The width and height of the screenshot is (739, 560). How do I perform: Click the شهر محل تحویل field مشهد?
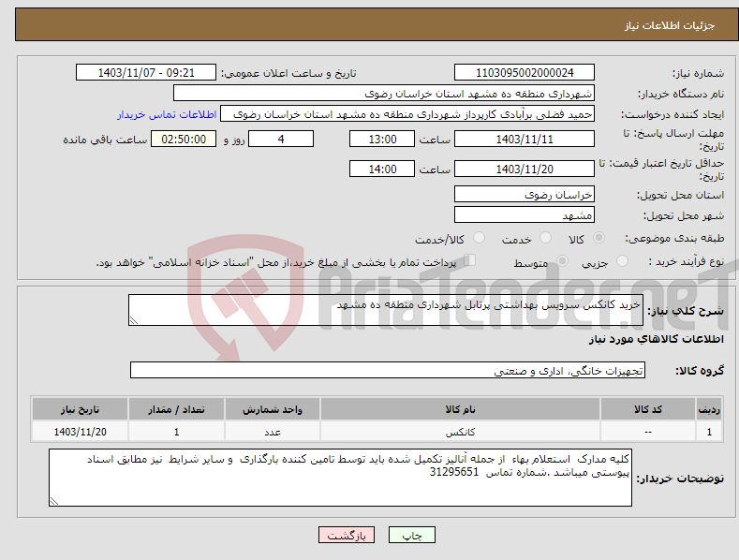[525, 215]
